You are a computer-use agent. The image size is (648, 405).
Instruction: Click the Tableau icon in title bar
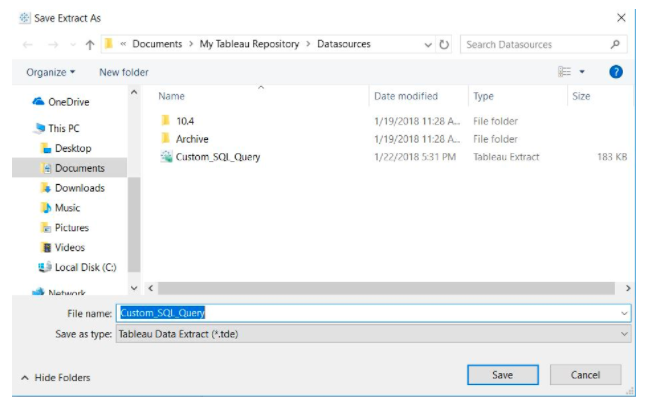pyautogui.click(x=25, y=18)
